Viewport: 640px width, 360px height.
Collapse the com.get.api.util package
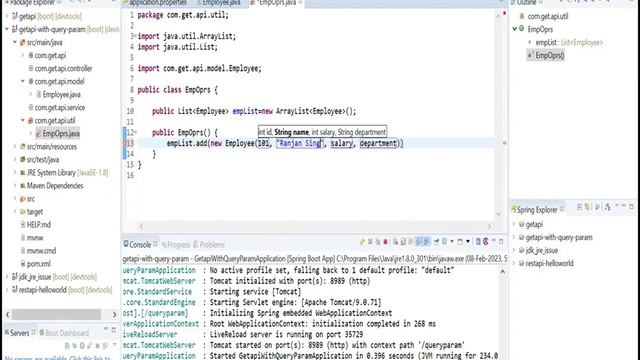click(23, 120)
